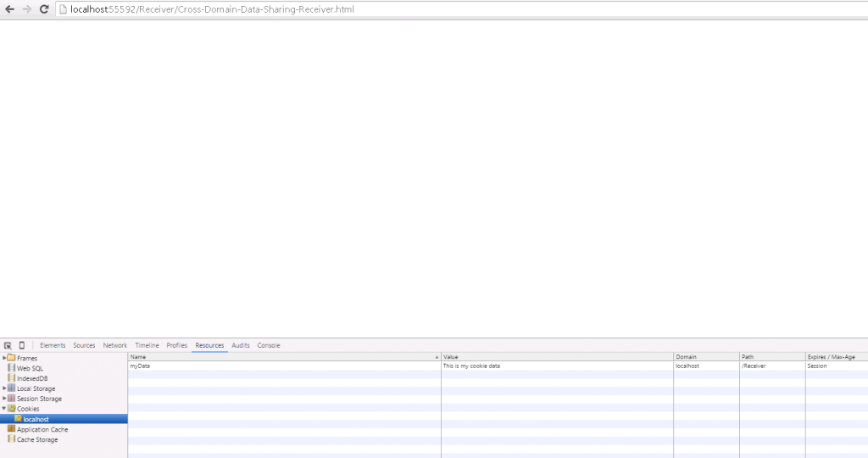
Task: Click the Frames folder icon
Action: pos(11,358)
